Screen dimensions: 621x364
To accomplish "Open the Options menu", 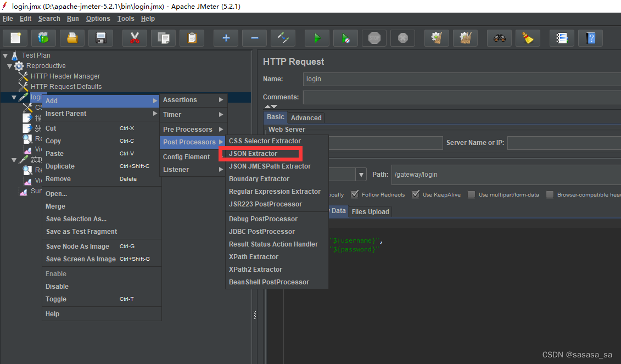I will coord(98,19).
